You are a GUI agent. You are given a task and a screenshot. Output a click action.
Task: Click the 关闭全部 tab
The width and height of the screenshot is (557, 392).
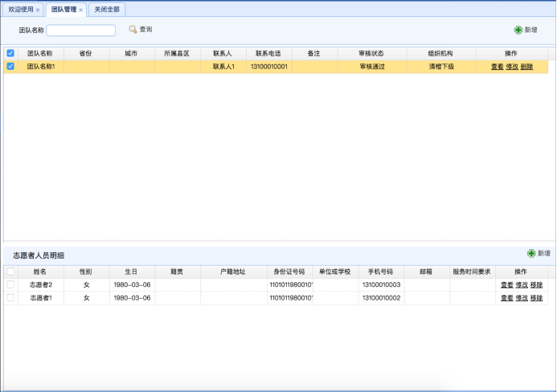click(106, 10)
